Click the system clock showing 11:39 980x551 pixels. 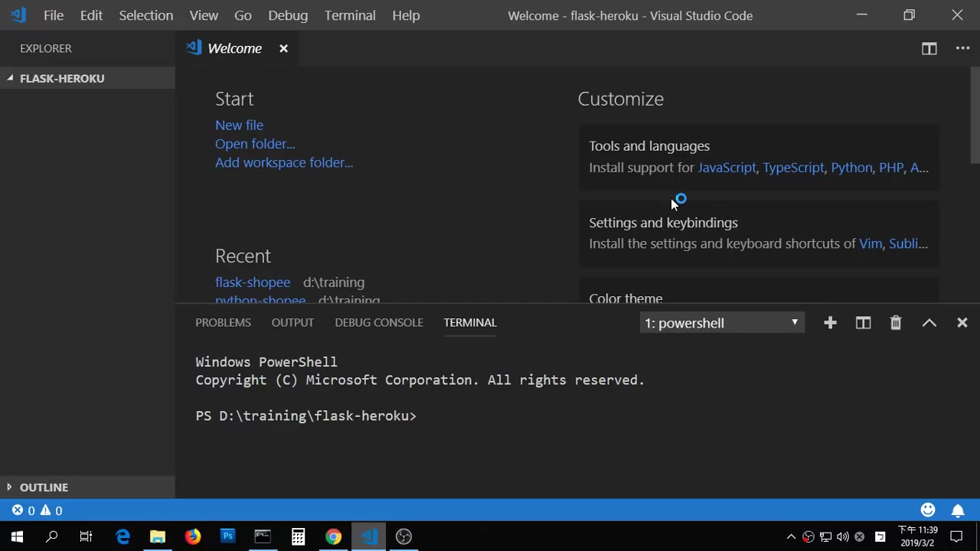point(917,536)
